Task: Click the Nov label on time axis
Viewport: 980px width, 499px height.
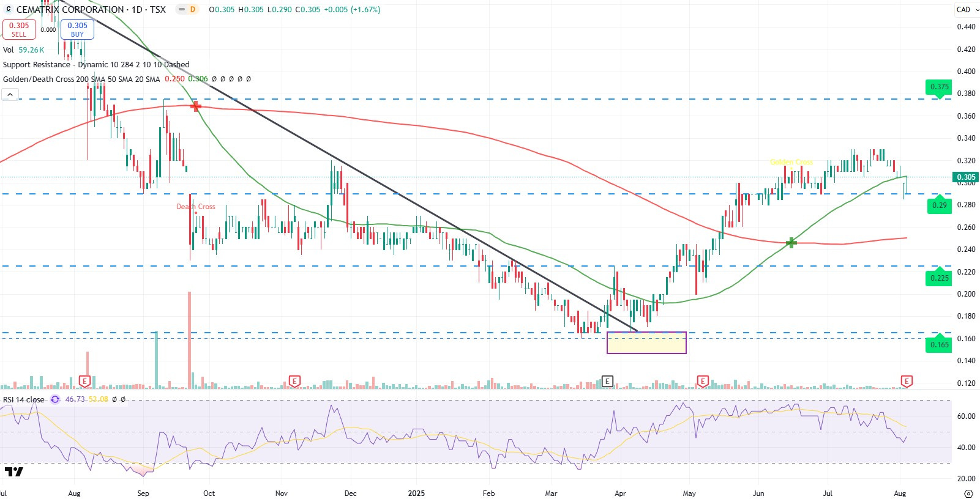Action: pyautogui.click(x=282, y=493)
